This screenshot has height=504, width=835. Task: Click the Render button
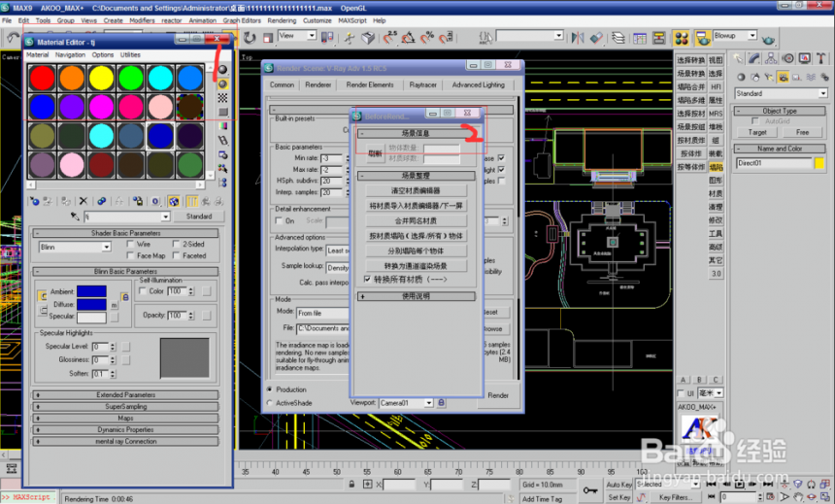coord(498,395)
